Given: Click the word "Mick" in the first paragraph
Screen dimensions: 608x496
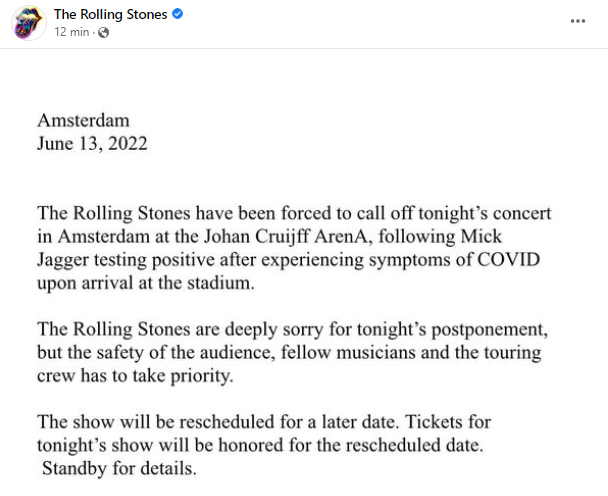Looking at the screenshot, I should click(481, 236).
